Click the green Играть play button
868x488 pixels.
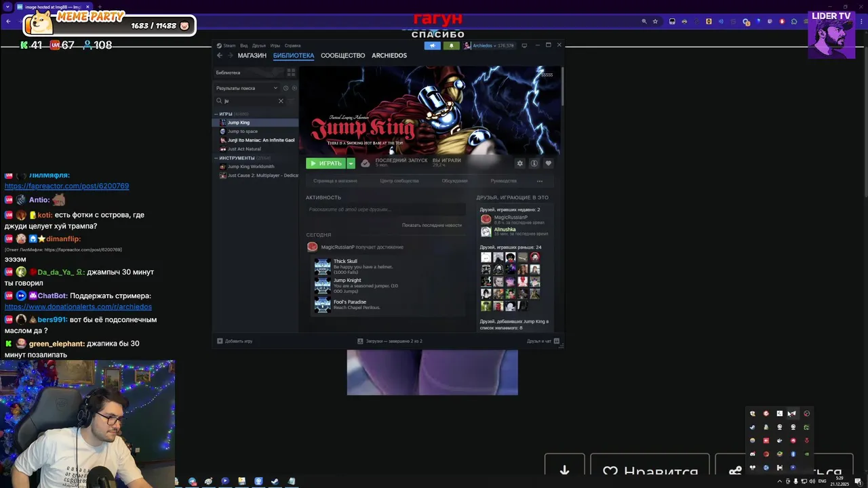coord(326,163)
